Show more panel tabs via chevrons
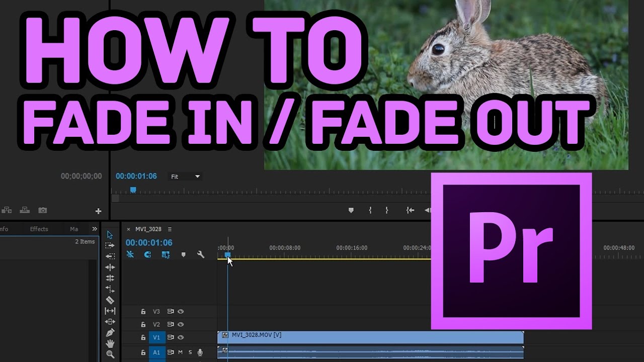644x362 pixels. 95,229
